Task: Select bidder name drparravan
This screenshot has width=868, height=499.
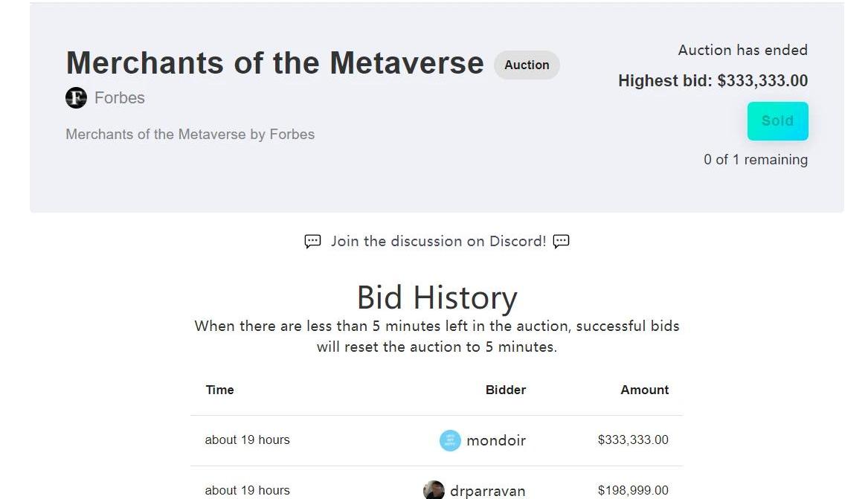Action: click(488, 491)
